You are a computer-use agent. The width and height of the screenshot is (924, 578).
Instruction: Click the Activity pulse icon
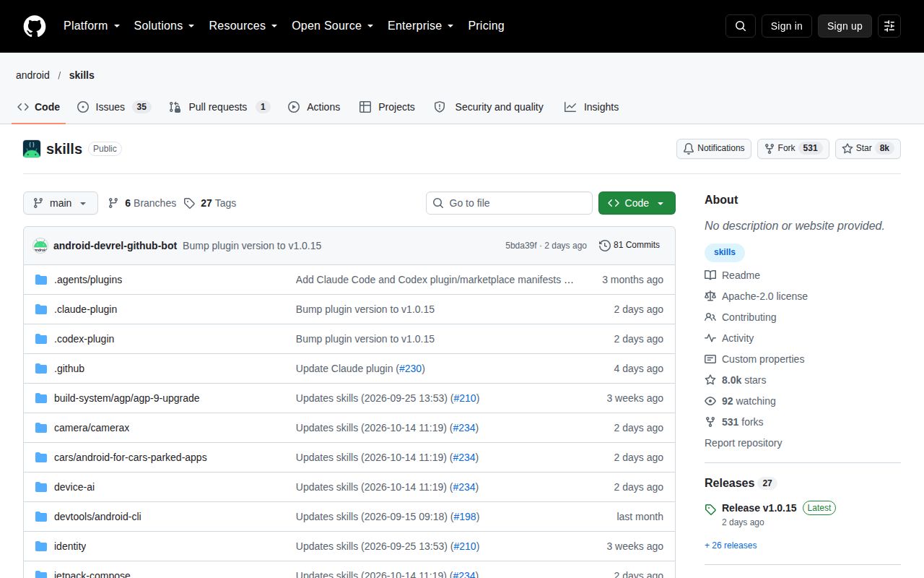tap(710, 338)
